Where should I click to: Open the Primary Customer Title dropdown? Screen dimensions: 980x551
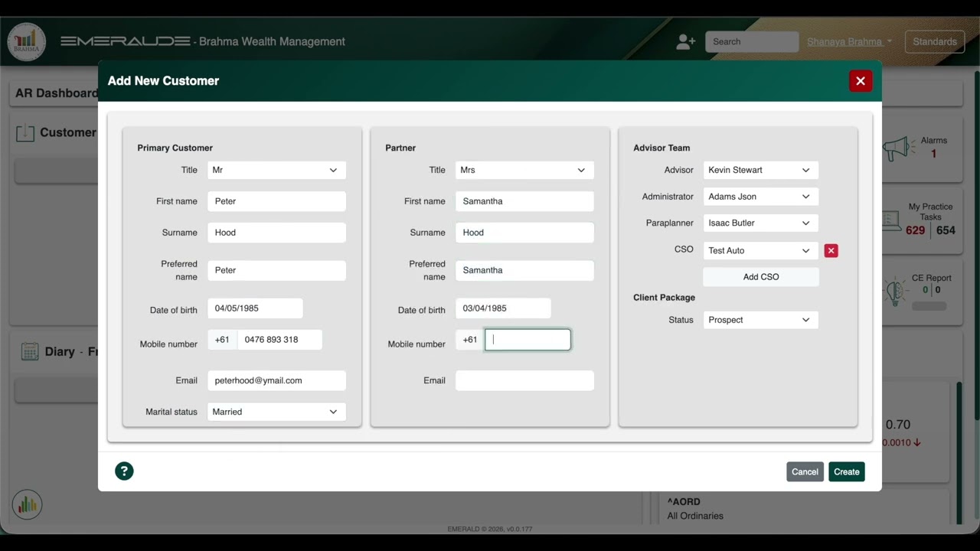276,170
